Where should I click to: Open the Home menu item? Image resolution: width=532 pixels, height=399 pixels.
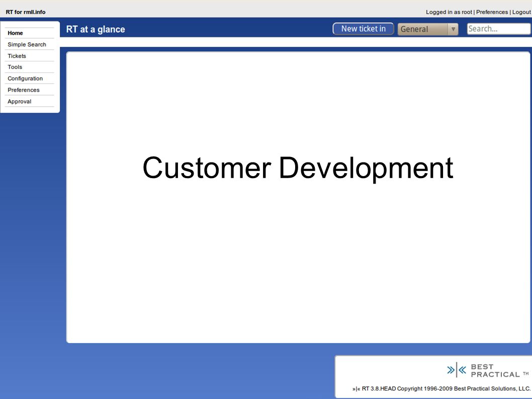15,33
